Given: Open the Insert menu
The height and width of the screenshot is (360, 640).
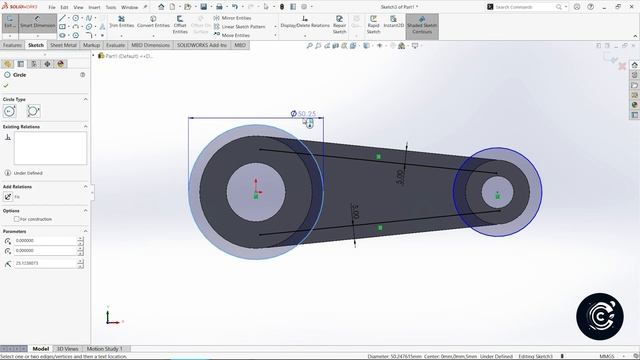Looking at the screenshot, I should point(94,7).
